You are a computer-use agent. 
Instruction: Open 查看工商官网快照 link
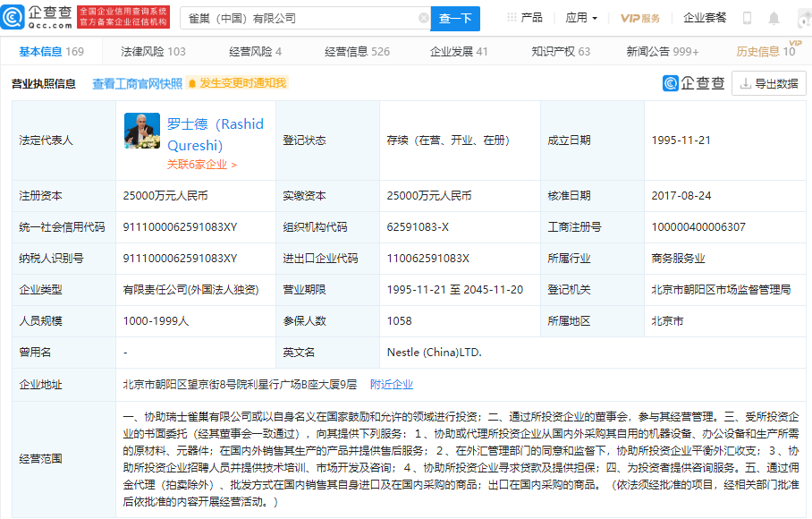137,83
